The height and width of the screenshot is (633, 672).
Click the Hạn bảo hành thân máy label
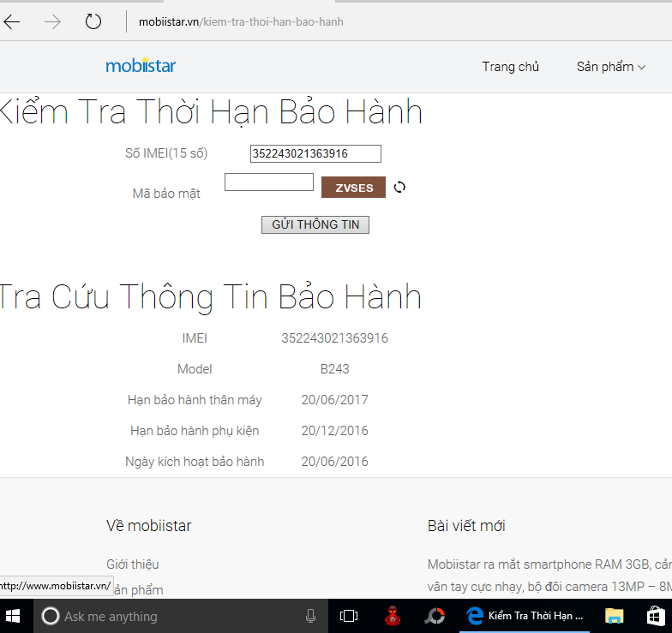195,400
